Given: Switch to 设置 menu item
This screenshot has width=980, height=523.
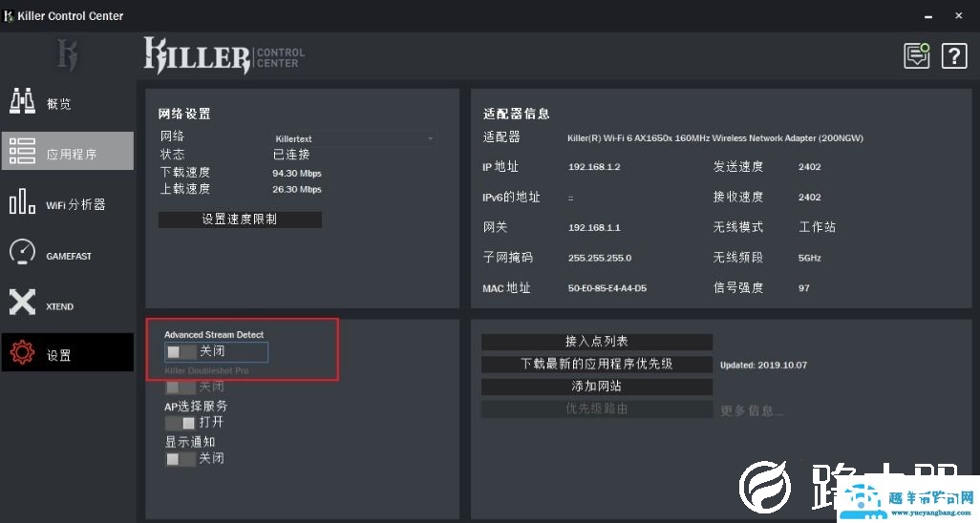Looking at the screenshot, I should [68, 352].
